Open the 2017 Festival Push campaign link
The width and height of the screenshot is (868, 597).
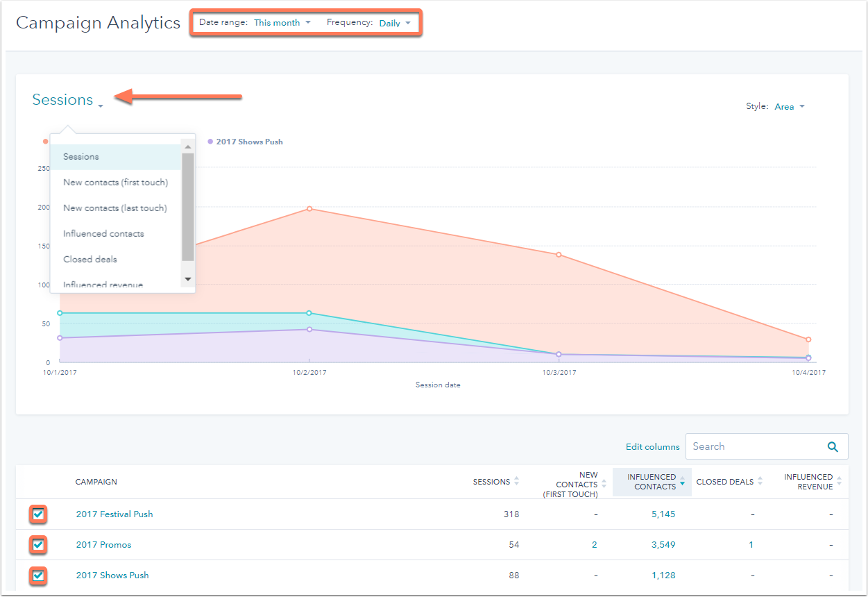[x=114, y=514]
